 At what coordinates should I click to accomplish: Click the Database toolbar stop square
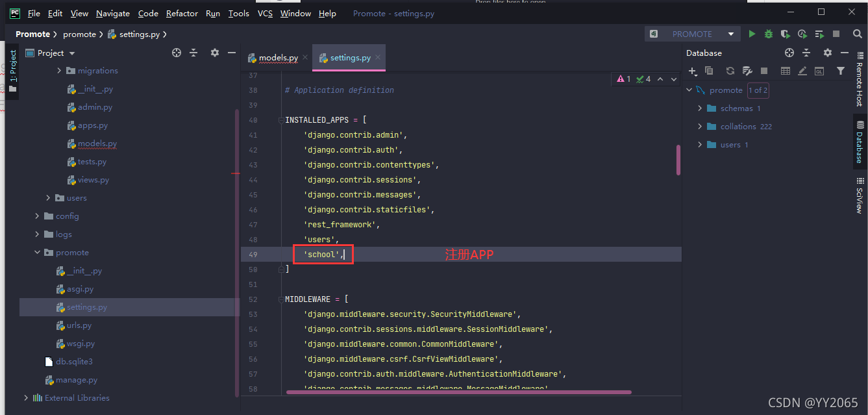point(764,71)
